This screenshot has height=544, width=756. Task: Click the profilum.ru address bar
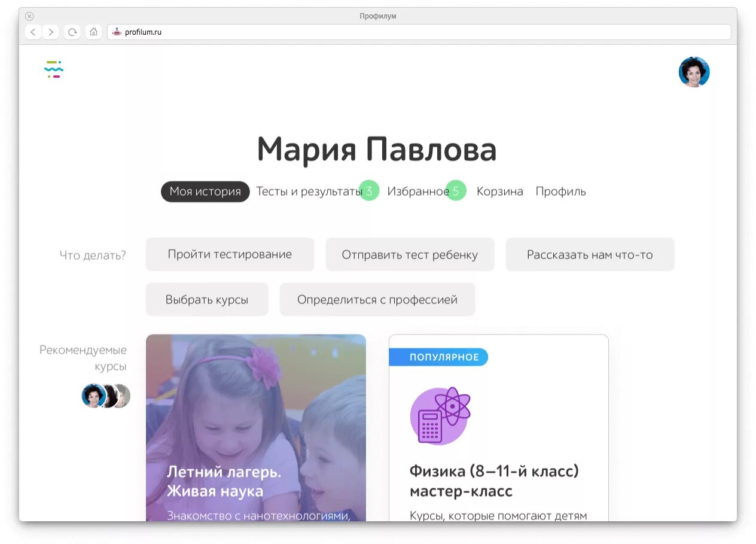point(419,32)
